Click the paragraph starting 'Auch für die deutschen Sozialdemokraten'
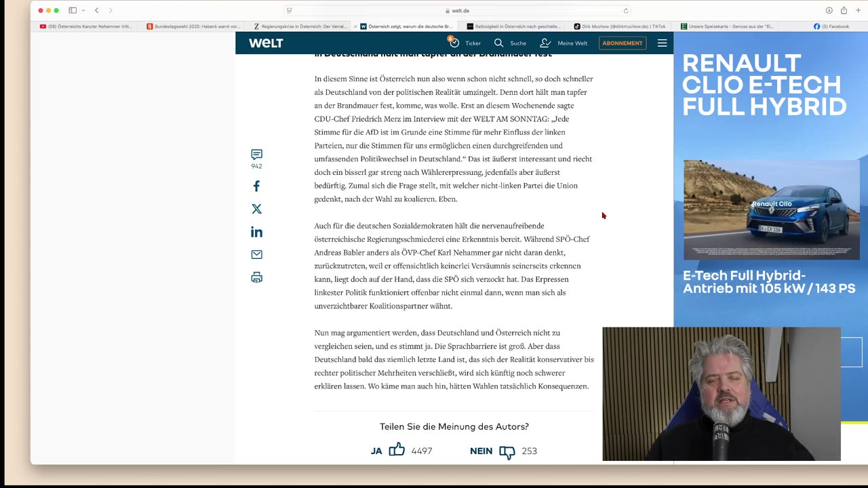This screenshot has height=488, width=868. tap(452, 266)
